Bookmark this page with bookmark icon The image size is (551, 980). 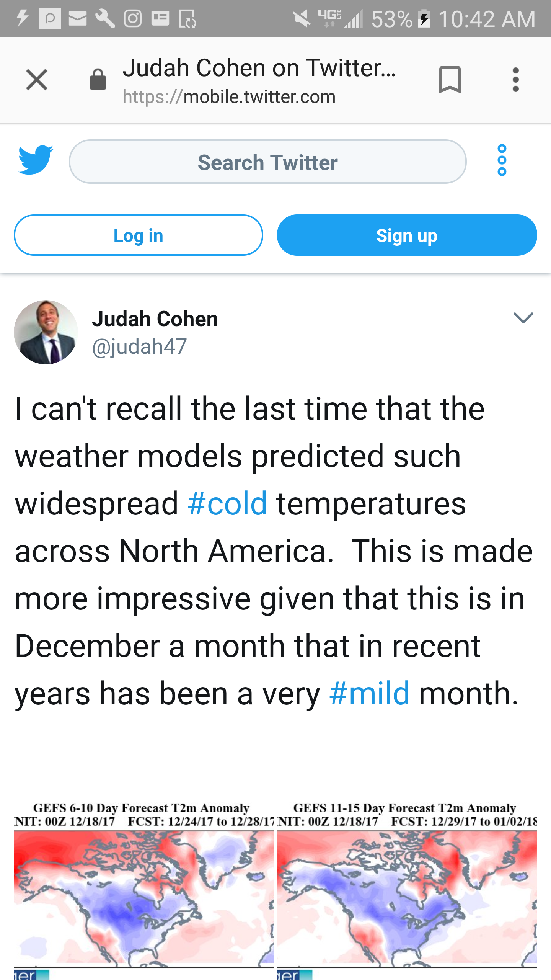(x=450, y=80)
